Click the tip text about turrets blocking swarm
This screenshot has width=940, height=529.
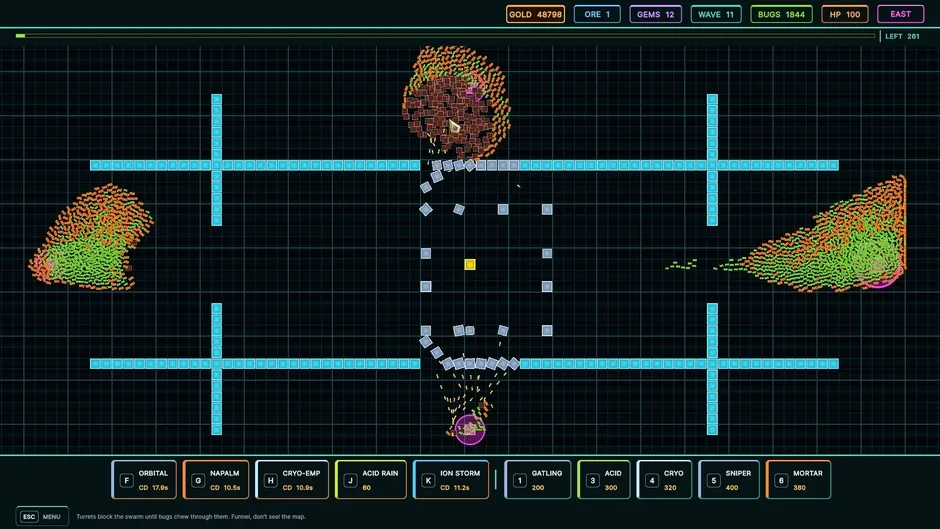(x=191, y=516)
